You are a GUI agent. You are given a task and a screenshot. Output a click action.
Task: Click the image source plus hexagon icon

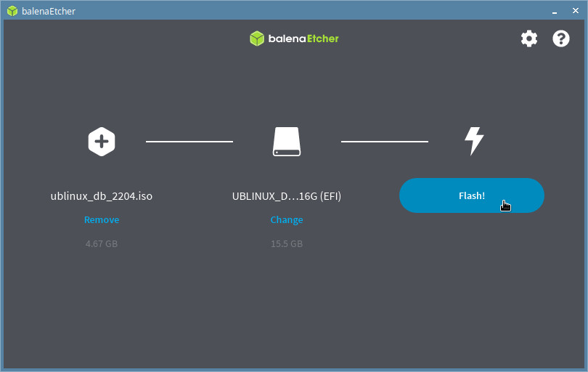[x=102, y=142]
